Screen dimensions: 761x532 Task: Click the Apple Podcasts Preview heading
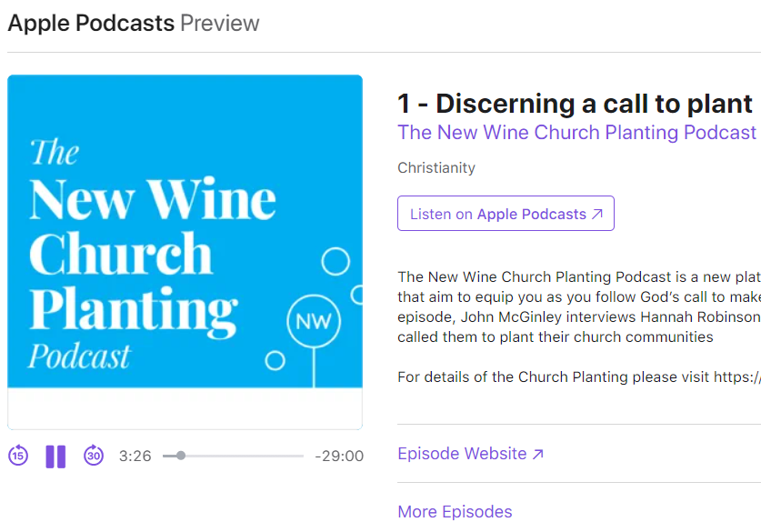point(134,24)
